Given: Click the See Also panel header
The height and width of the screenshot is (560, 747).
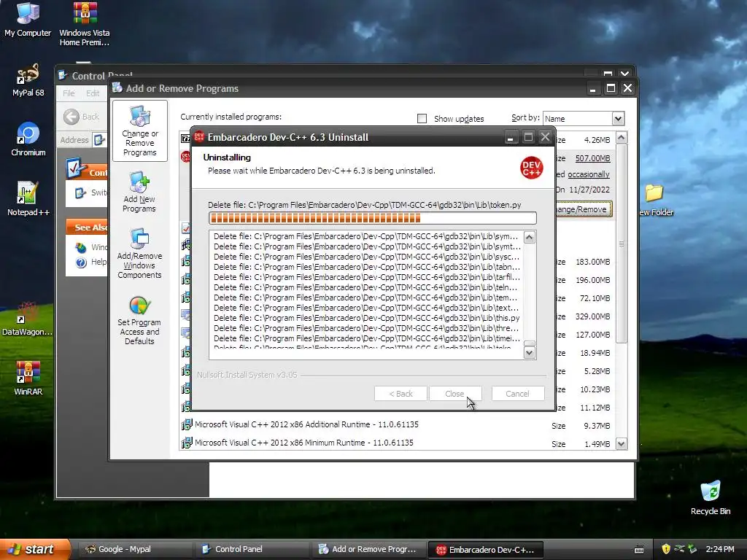Looking at the screenshot, I should [x=88, y=227].
